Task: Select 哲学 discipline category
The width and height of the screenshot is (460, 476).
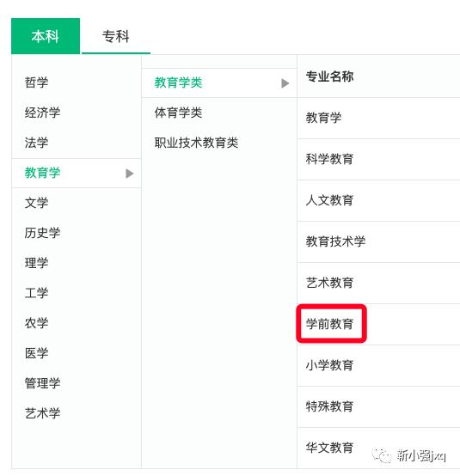Action: point(36,82)
